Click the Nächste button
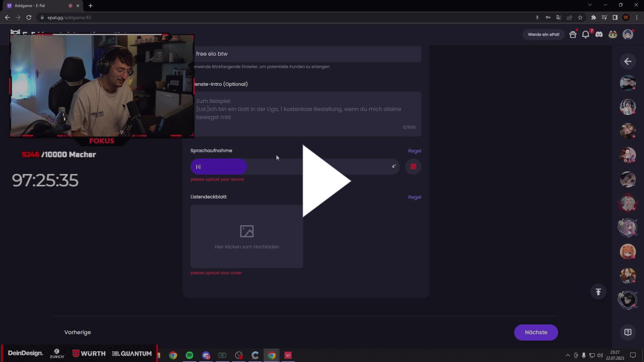 (536, 332)
